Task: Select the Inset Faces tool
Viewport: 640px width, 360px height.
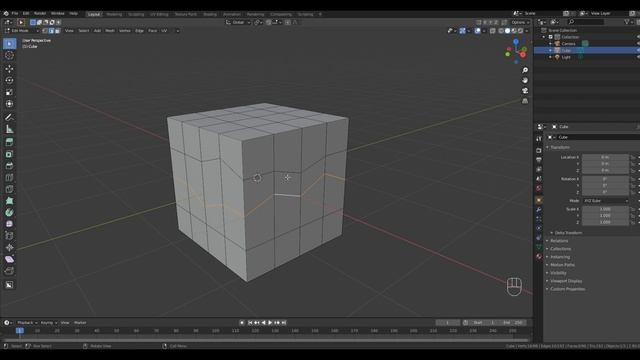Action: 9,154
